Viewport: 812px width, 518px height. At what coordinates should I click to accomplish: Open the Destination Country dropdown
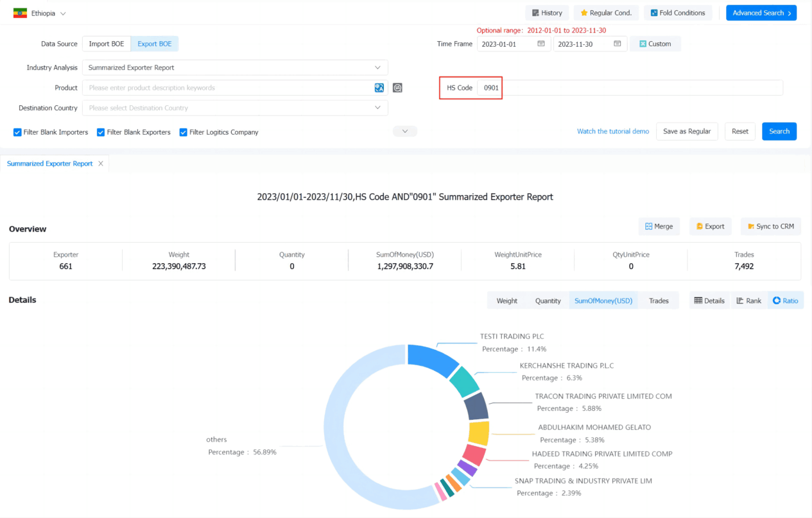coord(235,108)
